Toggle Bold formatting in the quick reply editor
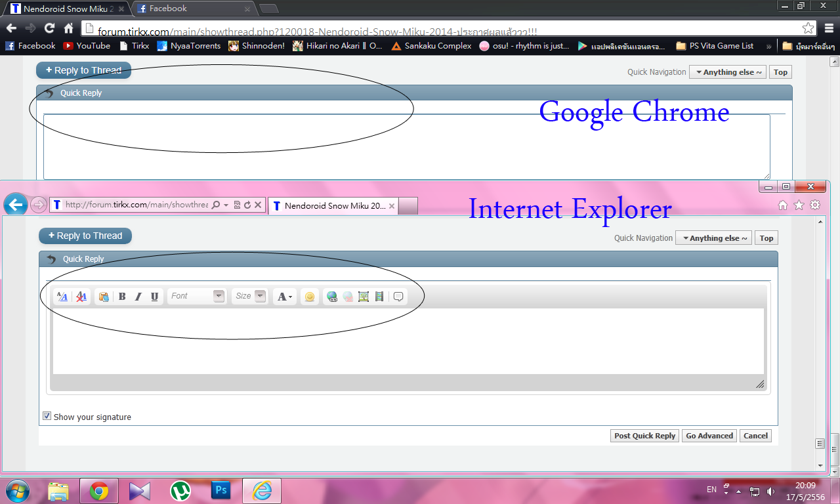The height and width of the screenshot is (504, 840). point(122,297)
